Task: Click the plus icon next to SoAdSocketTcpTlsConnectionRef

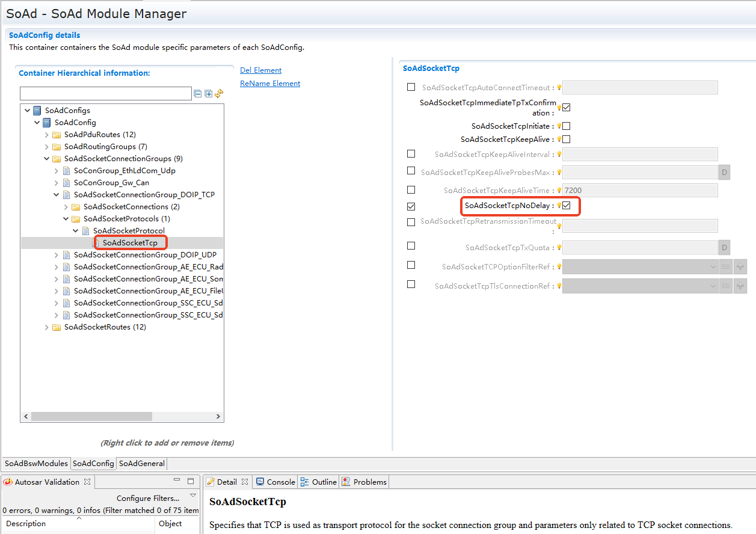Action: click(x=740, y=286)
